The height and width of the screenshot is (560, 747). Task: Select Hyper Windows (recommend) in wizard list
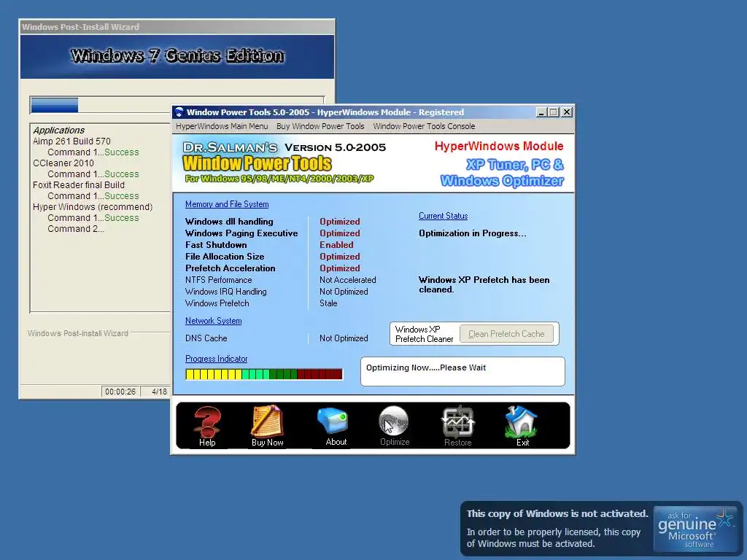93,207
